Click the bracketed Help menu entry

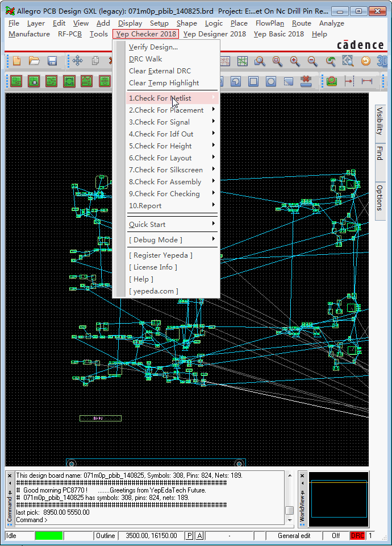click(173, 279)
